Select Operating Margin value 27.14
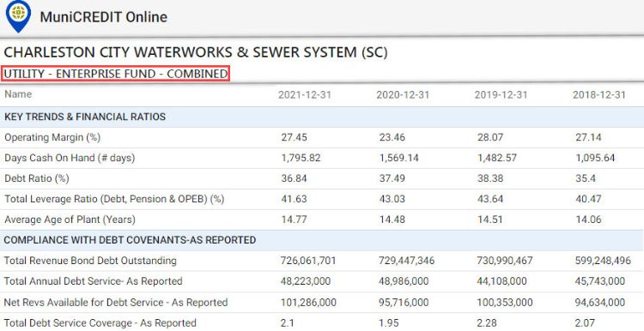This screenshot has height=331, width=644. pos(588,137)
